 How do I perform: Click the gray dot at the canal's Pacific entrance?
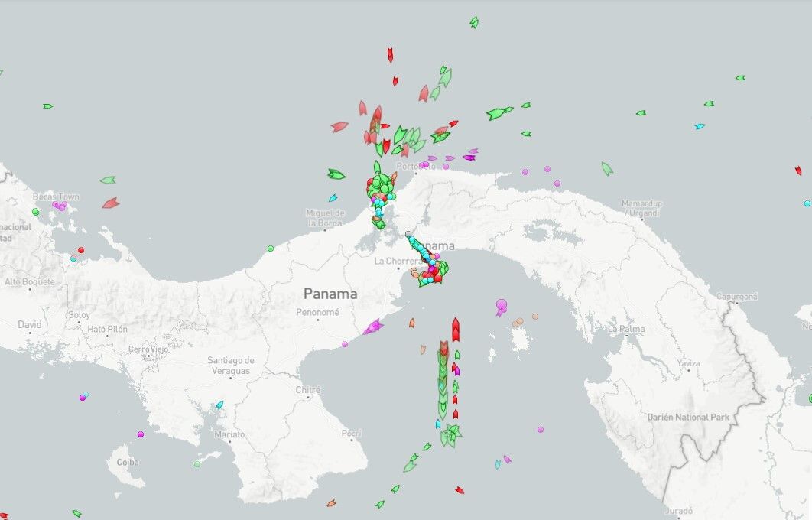click(x=408, y=234)
